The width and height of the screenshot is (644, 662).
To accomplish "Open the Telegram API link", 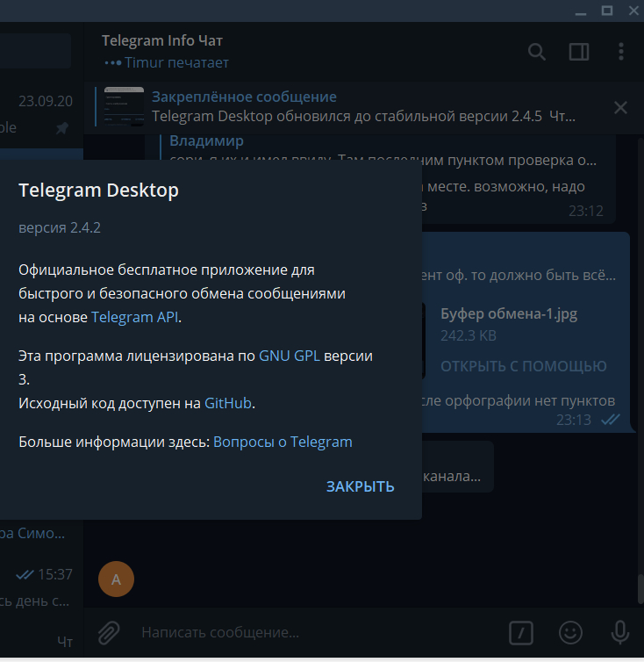I will coord(134,317).
